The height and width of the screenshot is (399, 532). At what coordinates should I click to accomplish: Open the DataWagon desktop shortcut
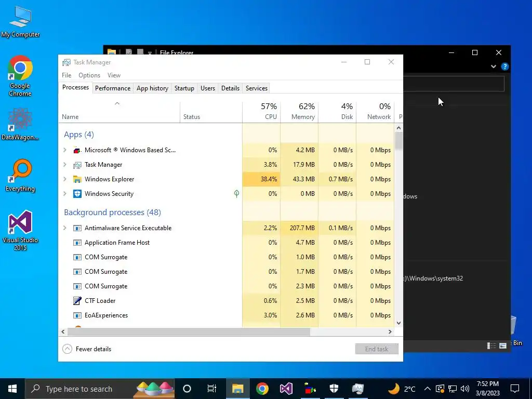(20, 124)
